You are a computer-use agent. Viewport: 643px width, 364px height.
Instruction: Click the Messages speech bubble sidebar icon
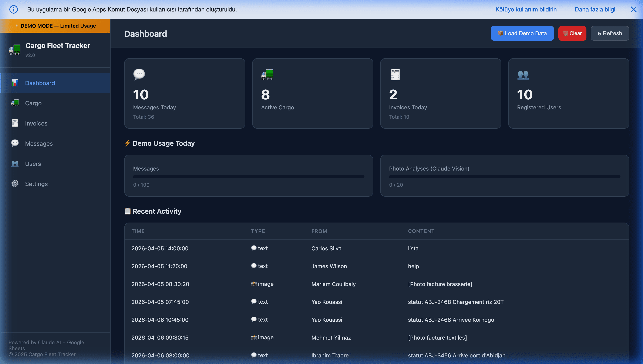(15, 143)
